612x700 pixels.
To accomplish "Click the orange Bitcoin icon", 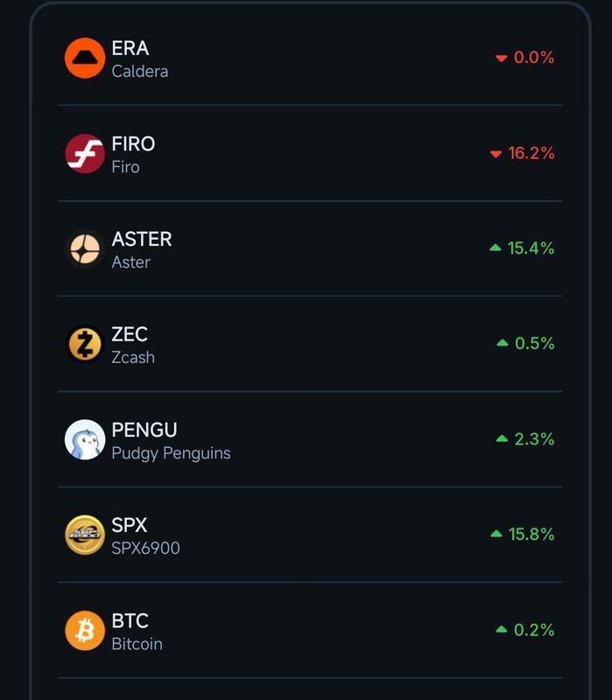I will [85, 631].
